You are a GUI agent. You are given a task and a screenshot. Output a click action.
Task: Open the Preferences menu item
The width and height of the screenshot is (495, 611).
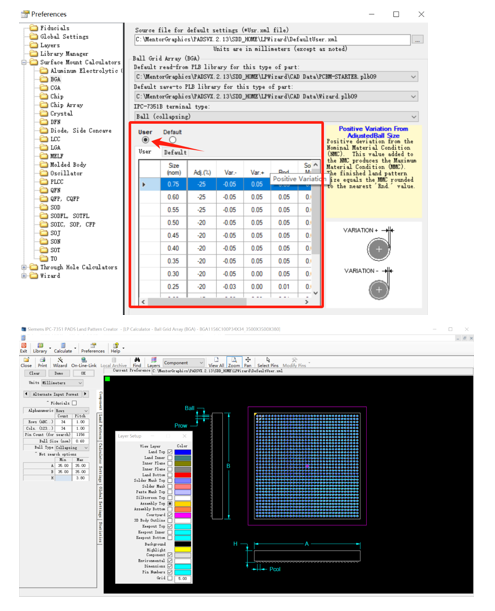93,348
